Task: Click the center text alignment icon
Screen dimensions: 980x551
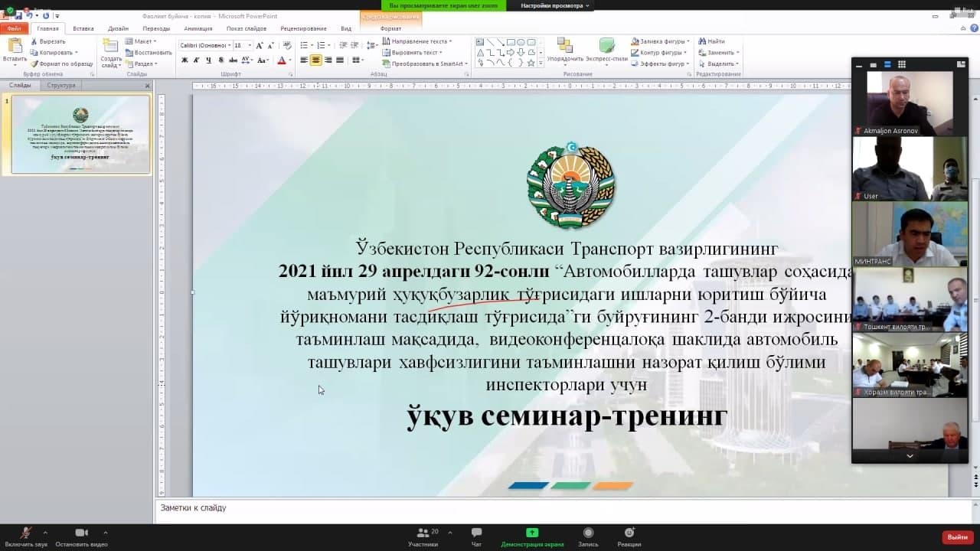Action: (x=315, y=60)
